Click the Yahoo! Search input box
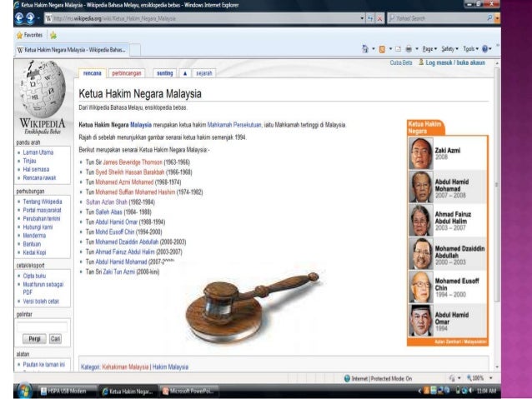This screenshot has width=532, height=399. [437, 18]
